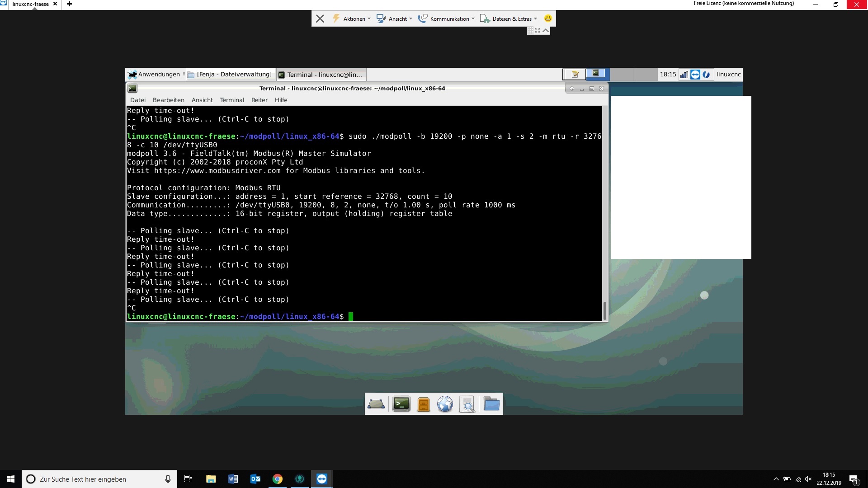Click the muted volume tray icon
868x488 pixels.
(x=809, y=479)
